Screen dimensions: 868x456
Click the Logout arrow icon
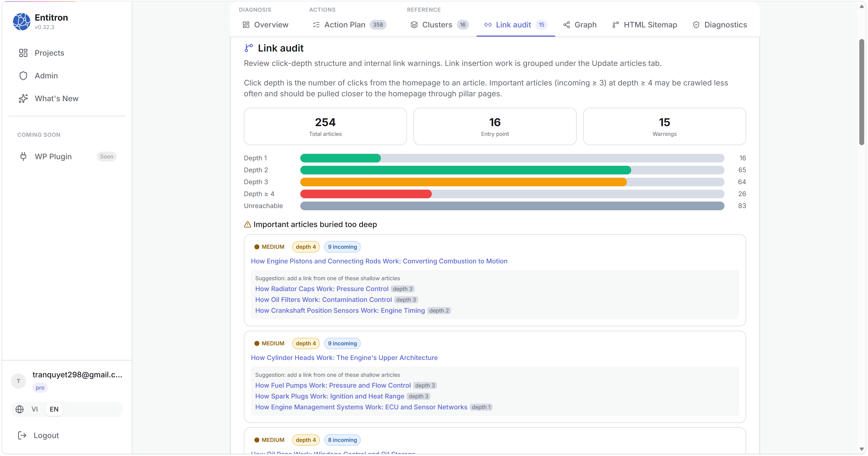(22, 435)
